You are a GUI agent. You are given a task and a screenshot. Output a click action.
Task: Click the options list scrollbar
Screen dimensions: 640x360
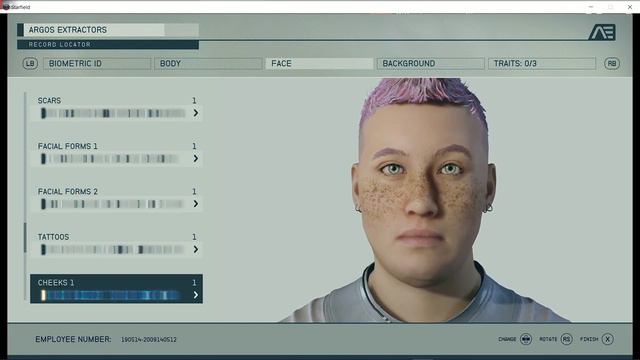point(25,238)
